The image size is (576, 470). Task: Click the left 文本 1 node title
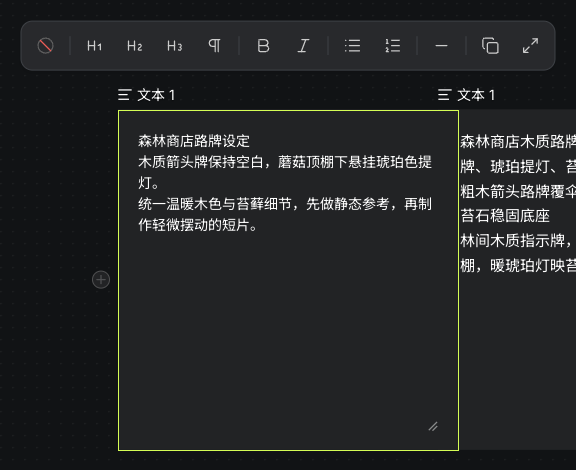pyautogui.click(x=156, y=95)
